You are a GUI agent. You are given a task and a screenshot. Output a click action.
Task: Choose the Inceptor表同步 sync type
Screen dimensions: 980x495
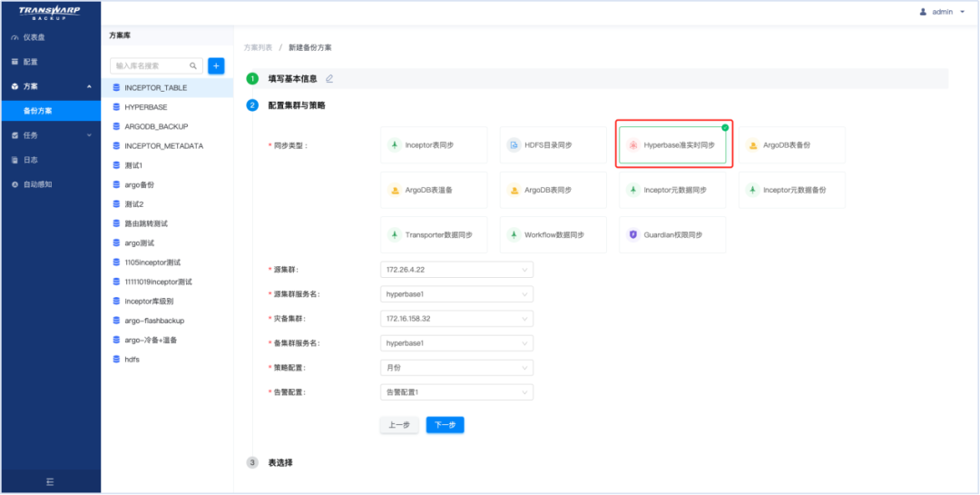(x=434, y=145)
